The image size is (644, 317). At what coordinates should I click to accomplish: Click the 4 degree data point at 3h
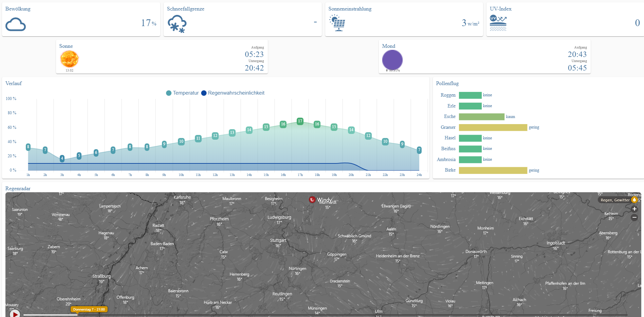(62, 158)
